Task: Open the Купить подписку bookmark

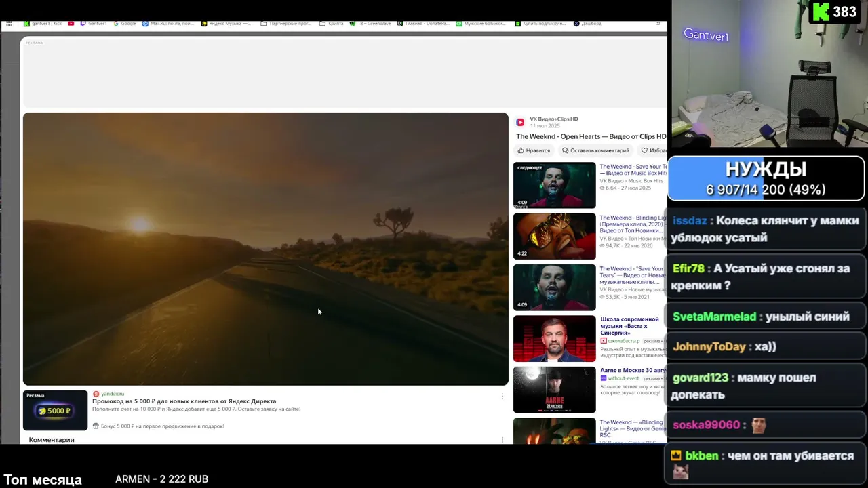Action: 540,24
